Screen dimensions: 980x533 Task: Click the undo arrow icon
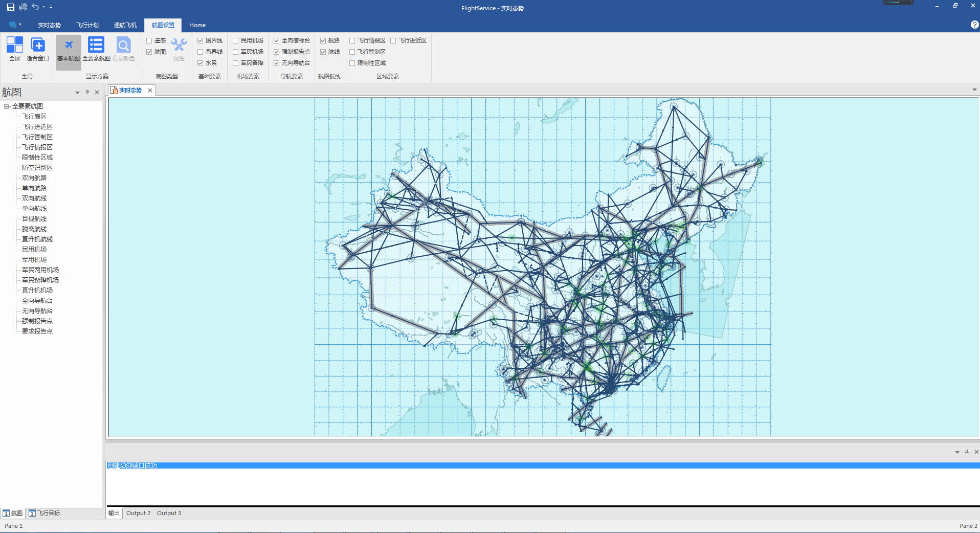[35, 7]
